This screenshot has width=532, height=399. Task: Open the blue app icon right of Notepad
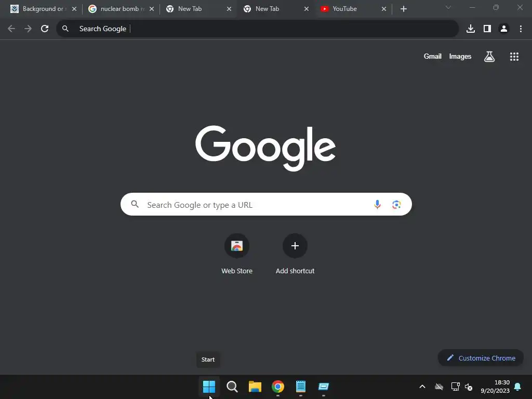(x=324, y=387)
